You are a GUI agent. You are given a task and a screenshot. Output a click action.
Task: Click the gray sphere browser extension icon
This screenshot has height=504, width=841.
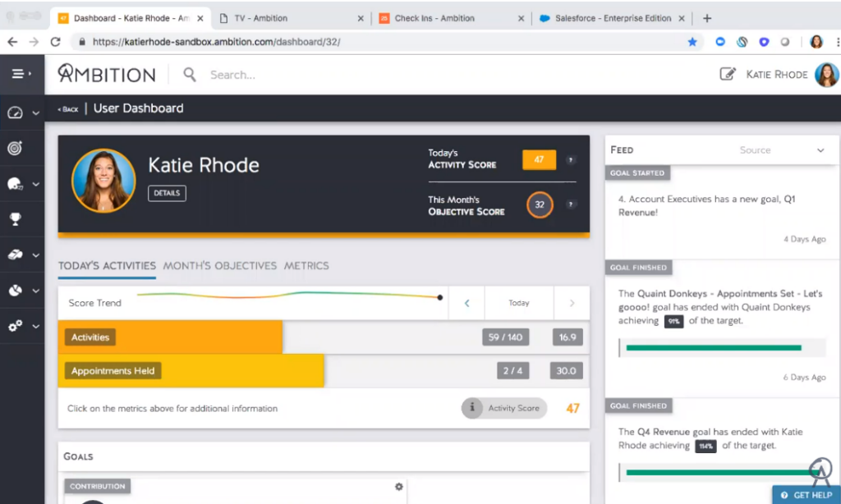pyautogui.click(x=784, y=42)
